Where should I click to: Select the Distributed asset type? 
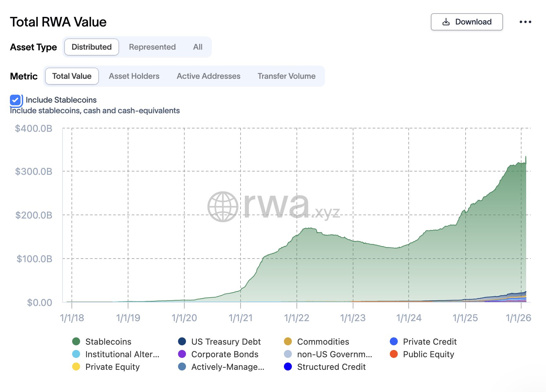point(92,47)
